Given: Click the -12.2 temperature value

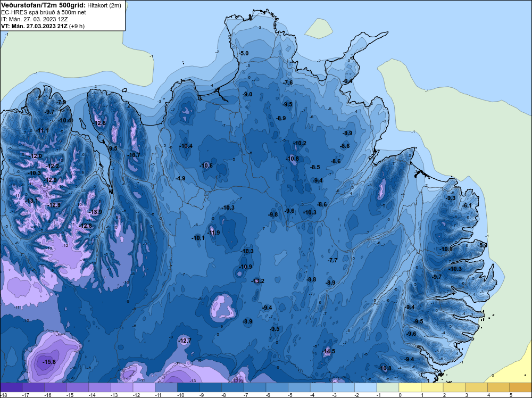Looking at the screenshot, I should coord(52,166).
